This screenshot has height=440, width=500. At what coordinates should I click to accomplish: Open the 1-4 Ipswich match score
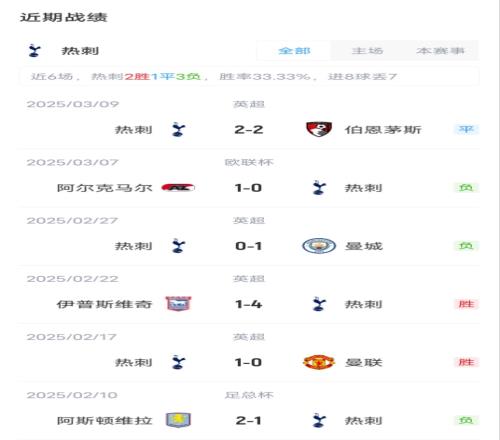(249, 304)
